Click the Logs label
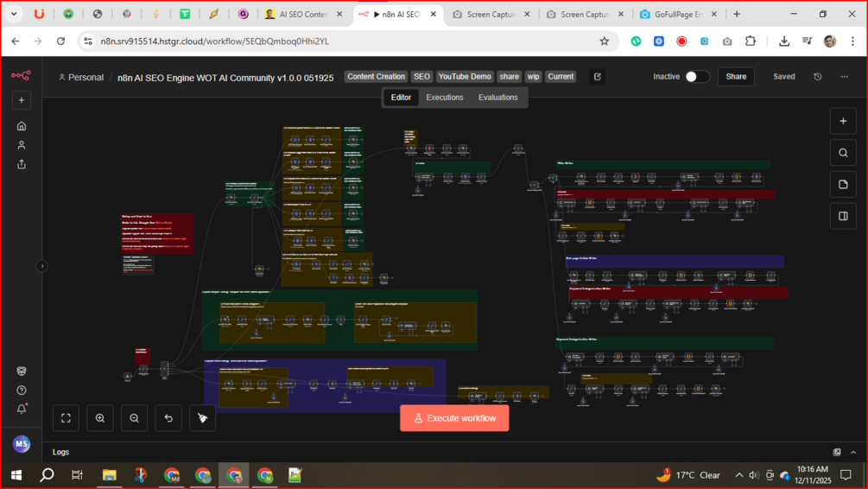This screenshot has width=868, height=489. pos(61,453)
